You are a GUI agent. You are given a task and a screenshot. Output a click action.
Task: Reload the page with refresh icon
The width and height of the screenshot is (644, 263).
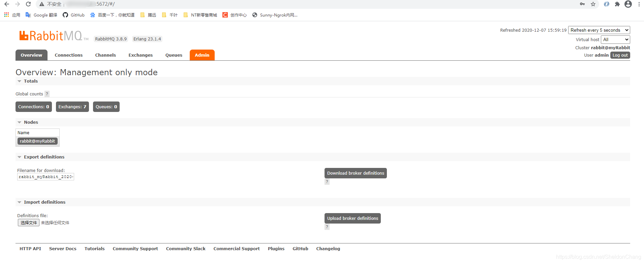[28, 4]
